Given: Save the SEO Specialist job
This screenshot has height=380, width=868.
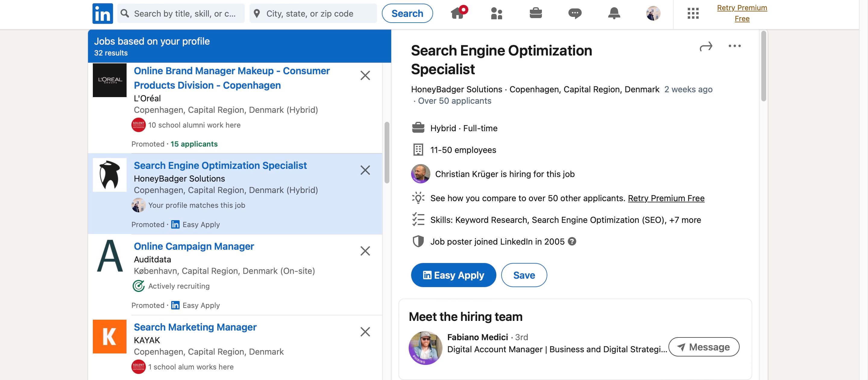Looking at the screenshot, I should (x=524, y=275).
